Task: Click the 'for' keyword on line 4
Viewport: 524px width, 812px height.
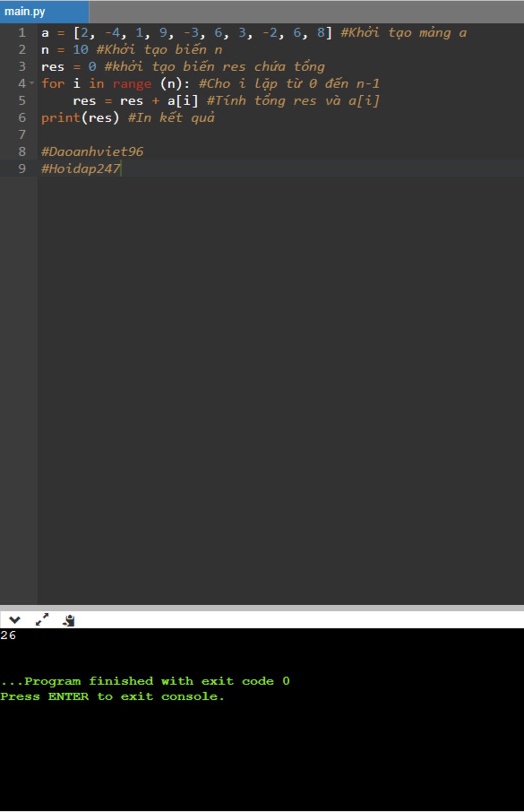Action: point(53,83)
